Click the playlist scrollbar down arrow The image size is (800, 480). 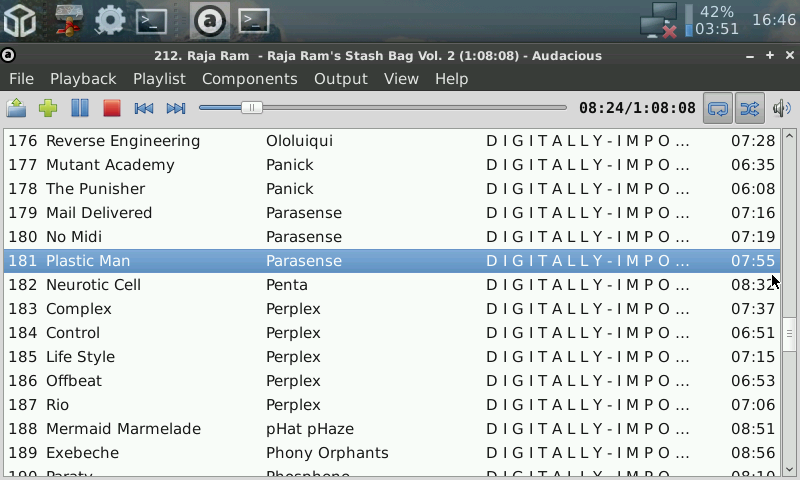[x=789, y=470]
